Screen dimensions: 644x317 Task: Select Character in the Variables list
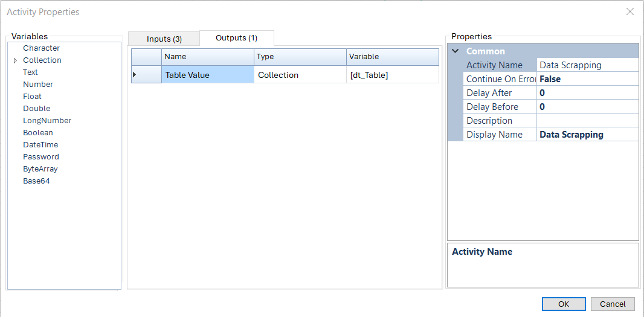41,48
